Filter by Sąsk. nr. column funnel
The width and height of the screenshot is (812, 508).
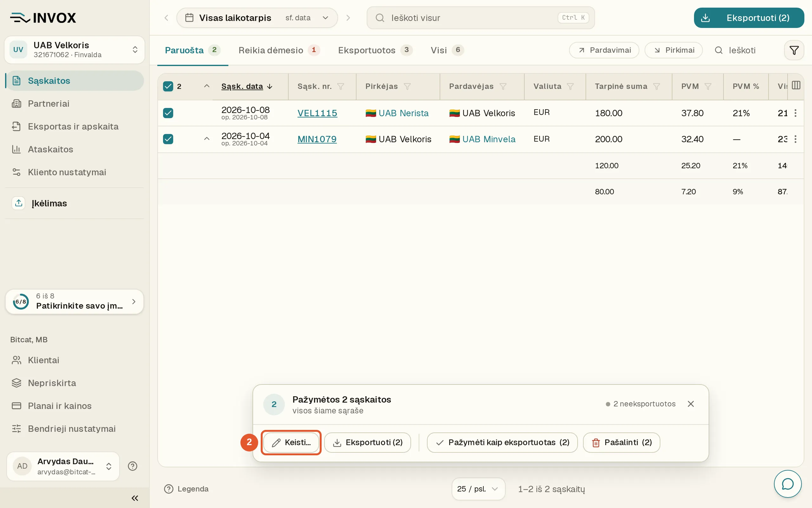(341, 87)
